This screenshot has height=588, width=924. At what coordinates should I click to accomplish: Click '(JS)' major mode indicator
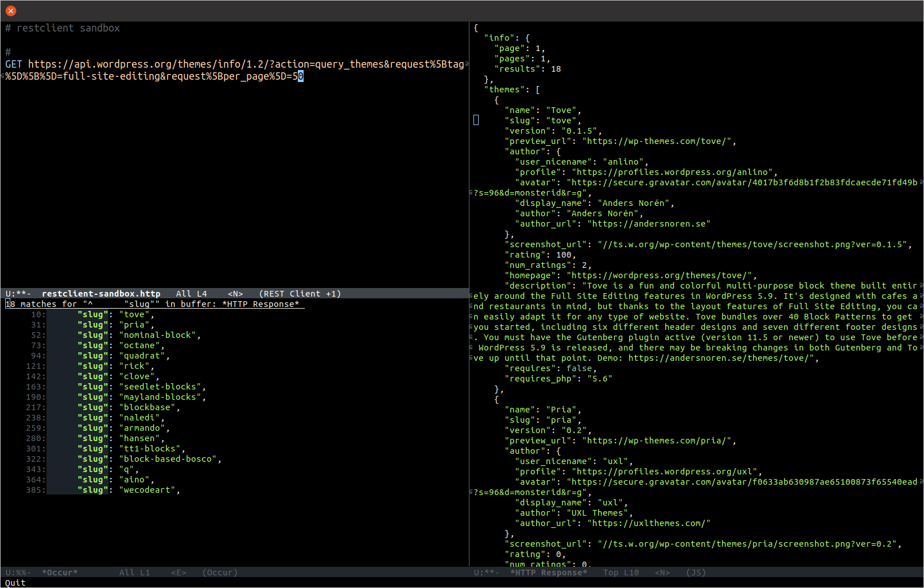coord(696,573)
